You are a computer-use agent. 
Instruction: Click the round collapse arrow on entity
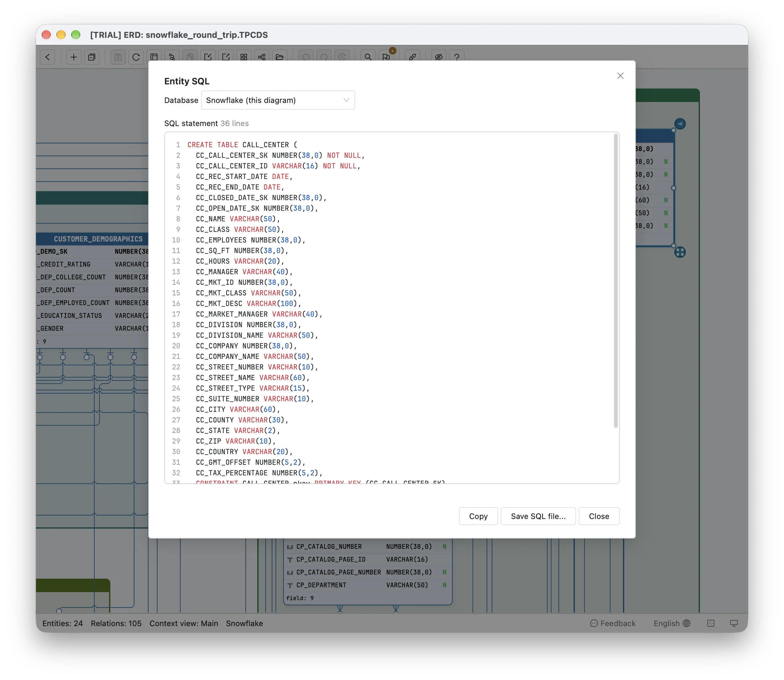(680, 124)
